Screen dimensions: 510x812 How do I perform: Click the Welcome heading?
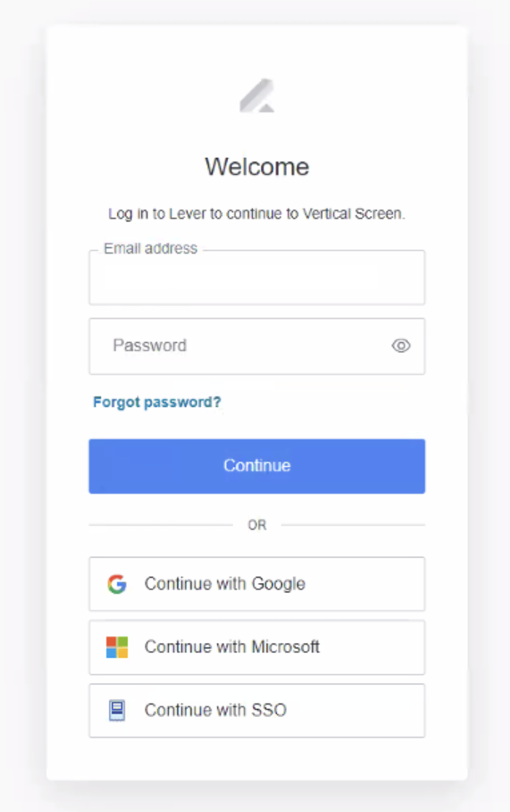256,167
